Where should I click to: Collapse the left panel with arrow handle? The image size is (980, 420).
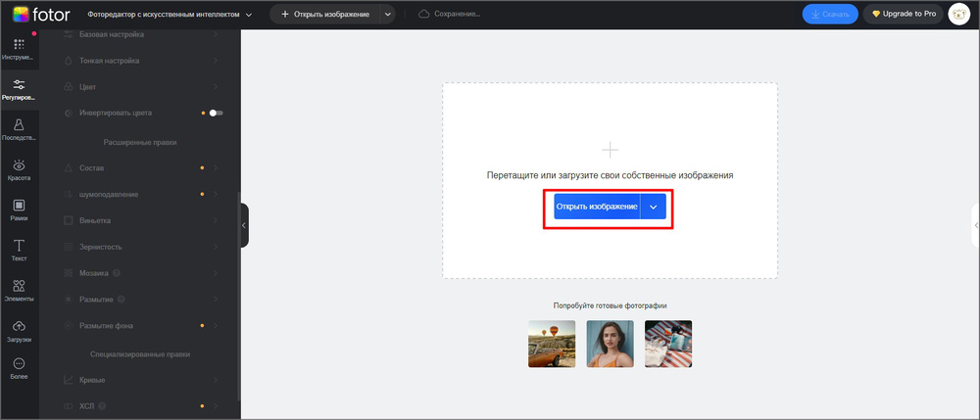[x=244, y=225]
